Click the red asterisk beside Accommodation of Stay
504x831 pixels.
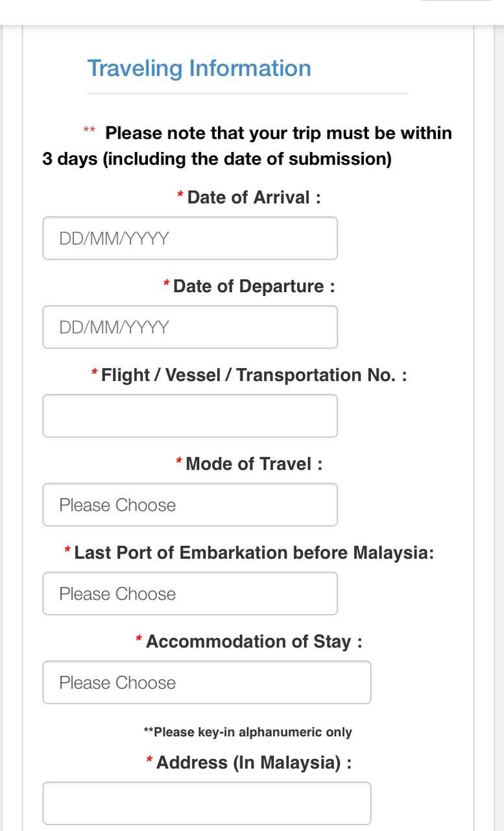tap(139, 639)
